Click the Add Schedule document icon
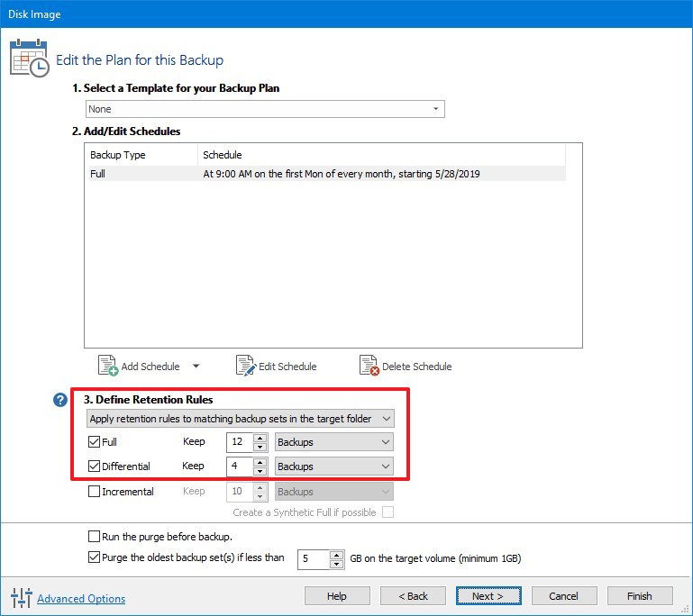This screenshot has height=616, width=693. [x=108, y=366]
